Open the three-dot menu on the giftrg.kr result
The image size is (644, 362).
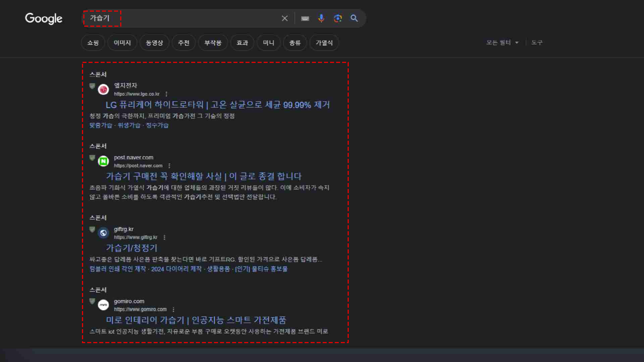click(x=165, y=237)
